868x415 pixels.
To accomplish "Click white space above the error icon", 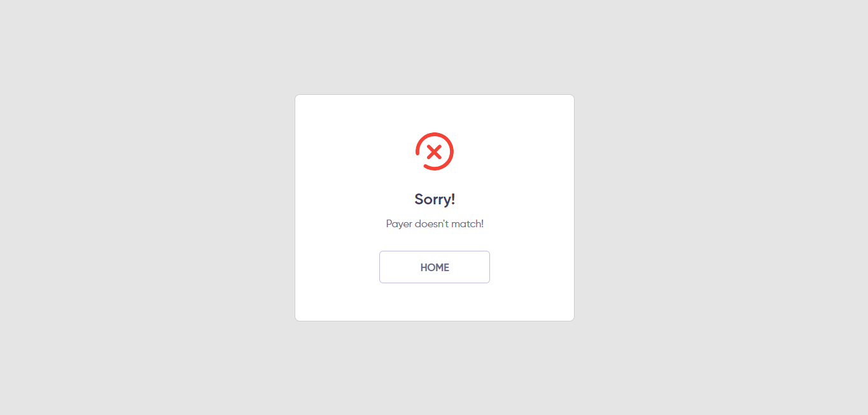I will (435, 113).
